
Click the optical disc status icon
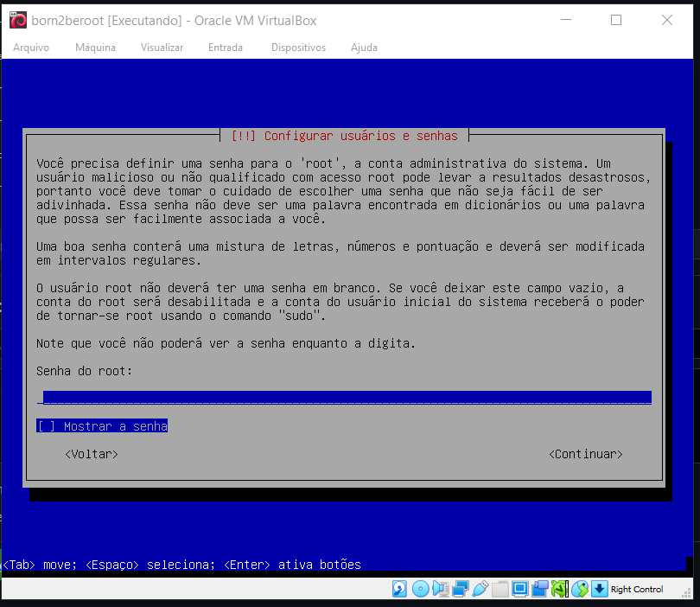421,589
